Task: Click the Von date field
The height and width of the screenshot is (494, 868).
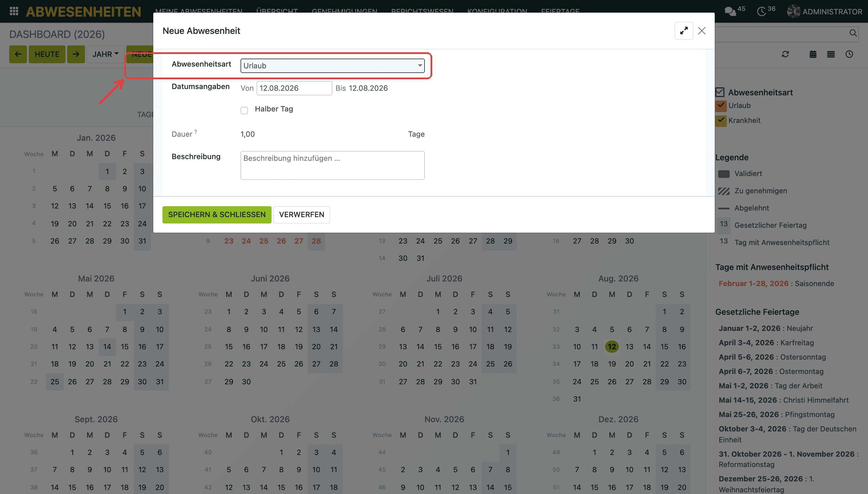Action: [x=294, y=88]
